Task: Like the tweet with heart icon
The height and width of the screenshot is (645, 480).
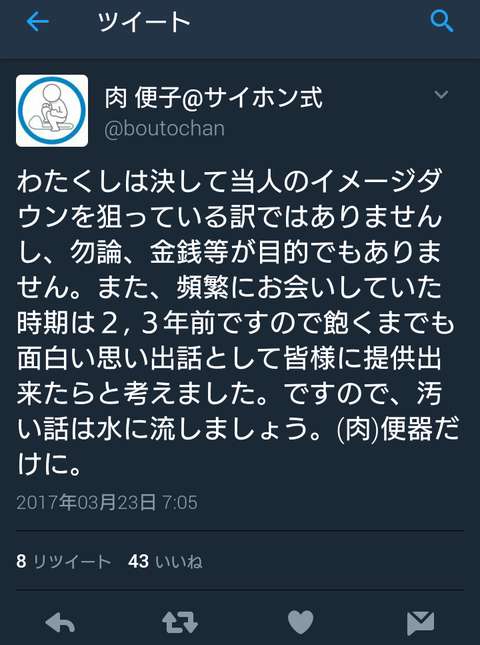Action: (x=301, y=622)
